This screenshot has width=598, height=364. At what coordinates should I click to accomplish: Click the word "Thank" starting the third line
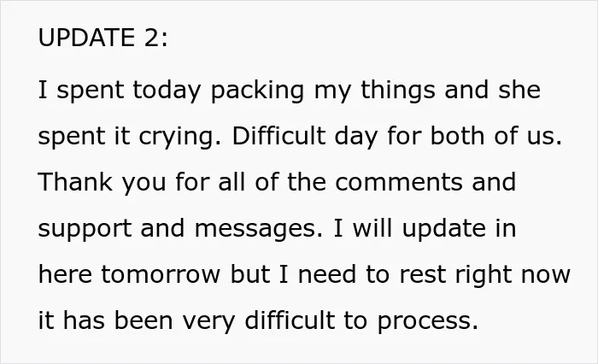pyautogui.click(x=75, y=182)
